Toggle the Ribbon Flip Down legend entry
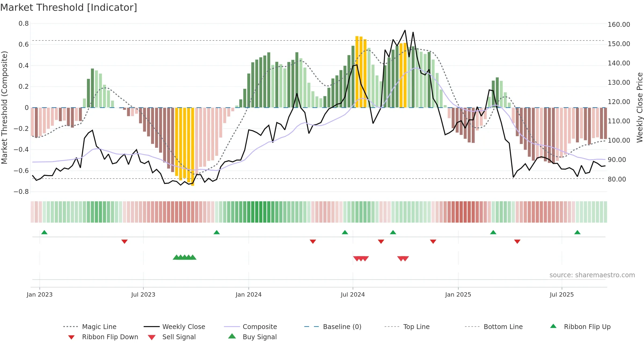Screen dimensions: 644x362 [x=103, y=337]
